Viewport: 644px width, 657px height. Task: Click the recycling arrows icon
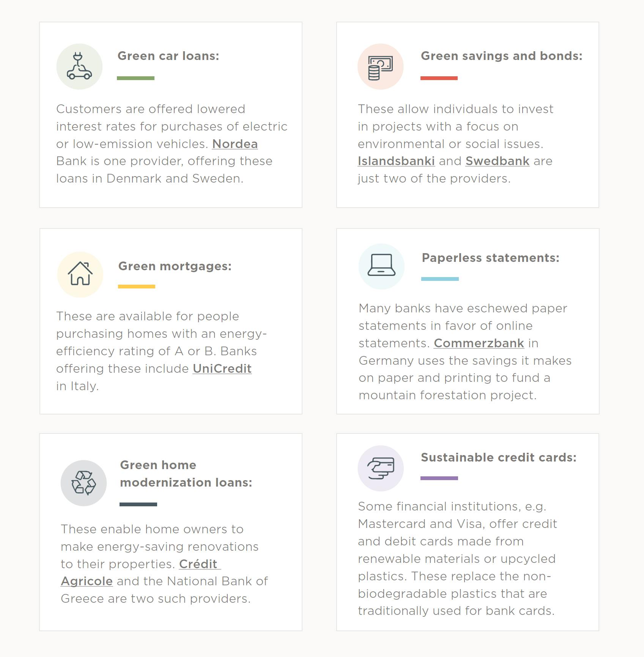(83, 483)
